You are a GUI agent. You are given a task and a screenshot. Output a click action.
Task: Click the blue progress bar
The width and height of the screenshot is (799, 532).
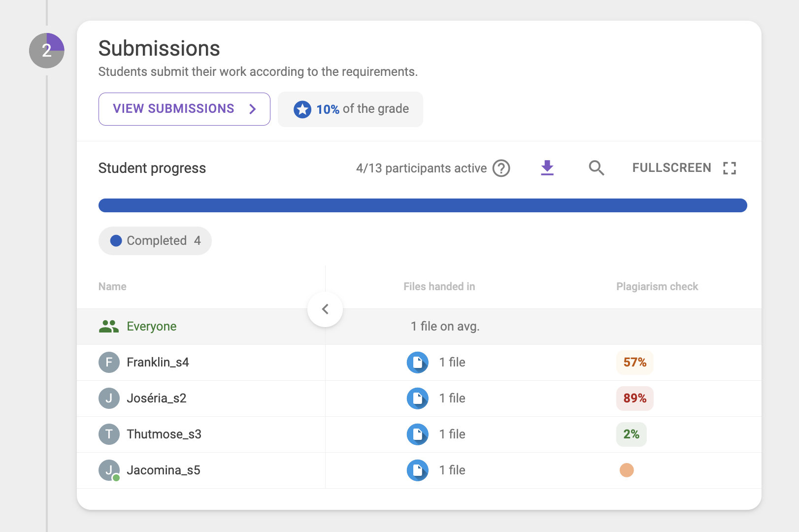pos(423,205)
